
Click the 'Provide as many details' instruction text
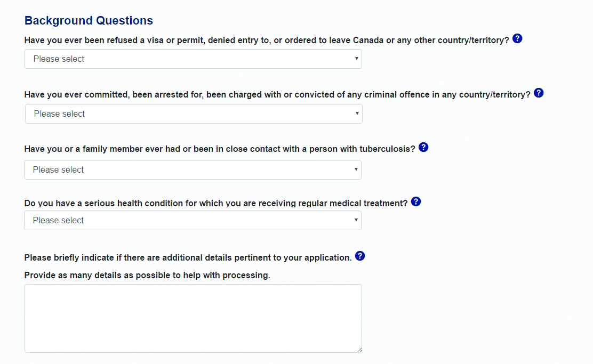coord(147,276)
